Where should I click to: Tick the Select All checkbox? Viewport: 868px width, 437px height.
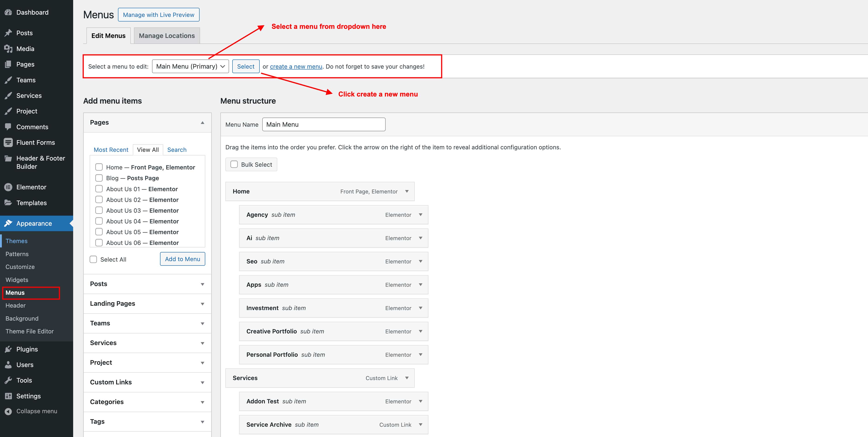[x=93, y=259]
